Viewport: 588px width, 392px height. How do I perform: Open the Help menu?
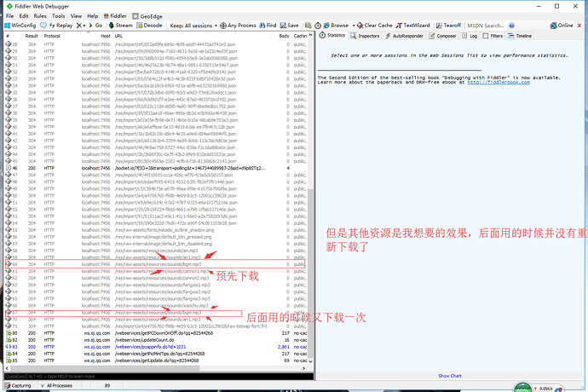tap(93, 16)
